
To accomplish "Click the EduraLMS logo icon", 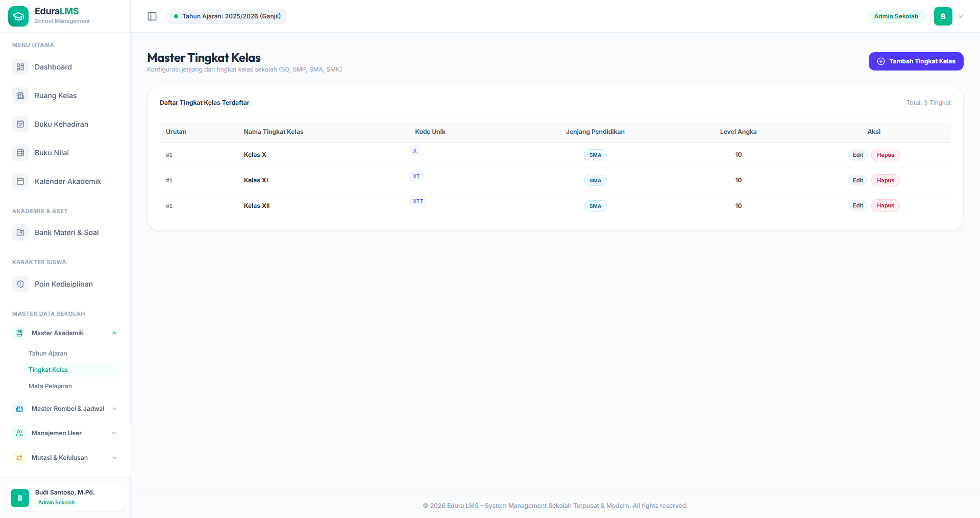I will [18, 16].
